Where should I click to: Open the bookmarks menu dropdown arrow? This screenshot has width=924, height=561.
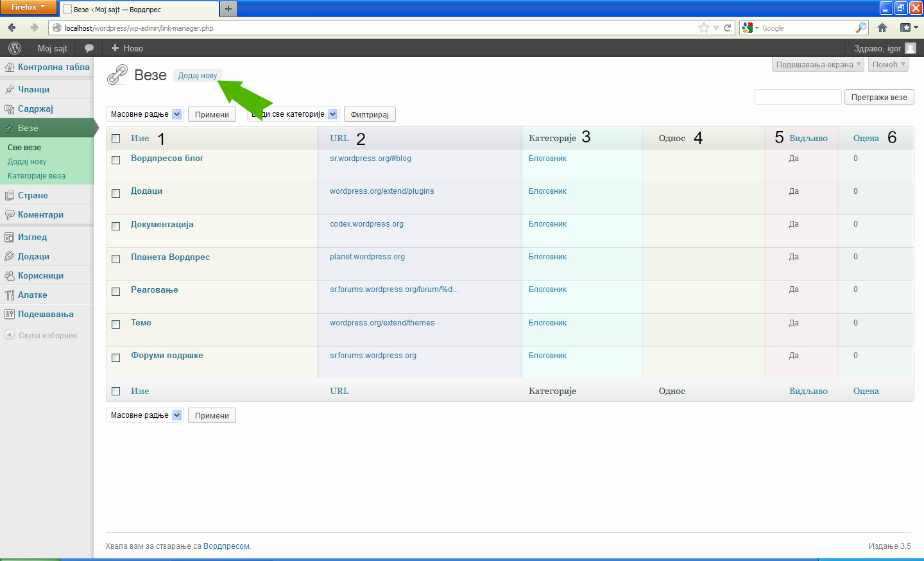point(916,28)
